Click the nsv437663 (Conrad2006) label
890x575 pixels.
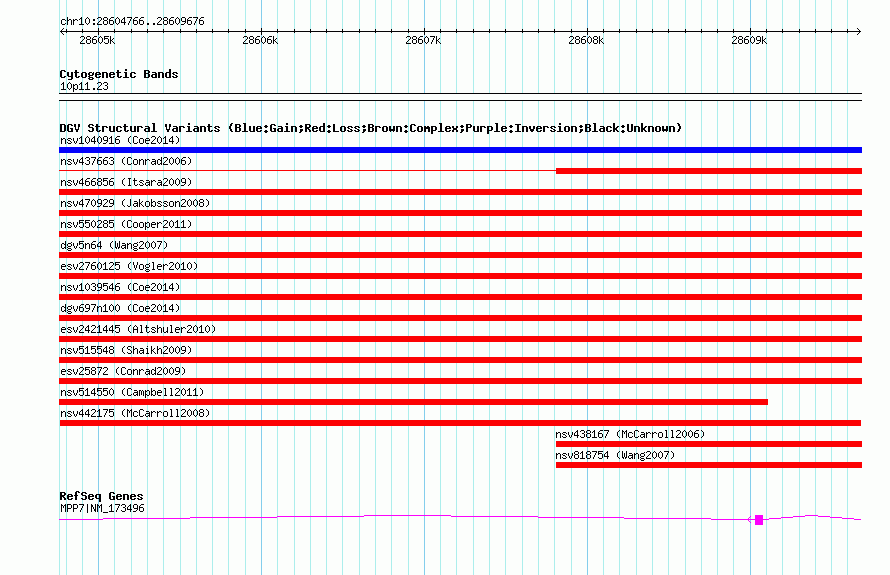pyautogui.click(x=126, y=161)
